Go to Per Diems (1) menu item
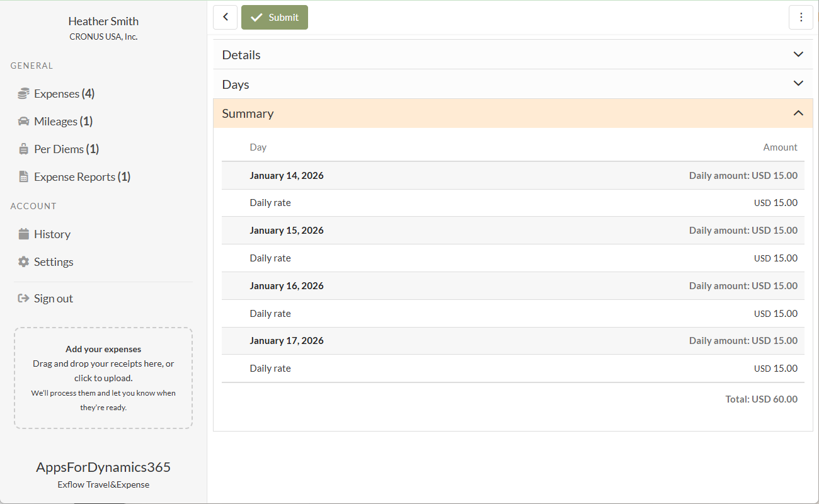Viewport: 819px width, 504px height. [66, 149]
